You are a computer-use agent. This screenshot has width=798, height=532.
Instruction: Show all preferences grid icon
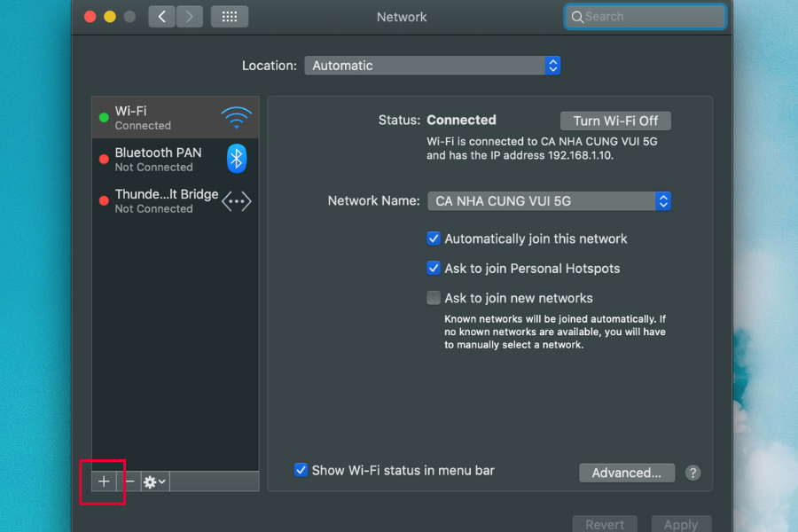pos(230,17)
